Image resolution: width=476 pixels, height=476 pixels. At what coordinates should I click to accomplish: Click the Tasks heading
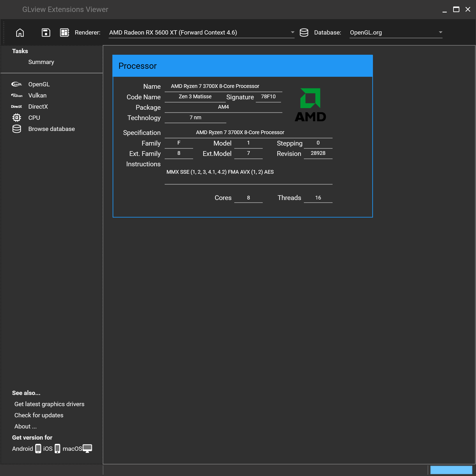pos(20,51)
